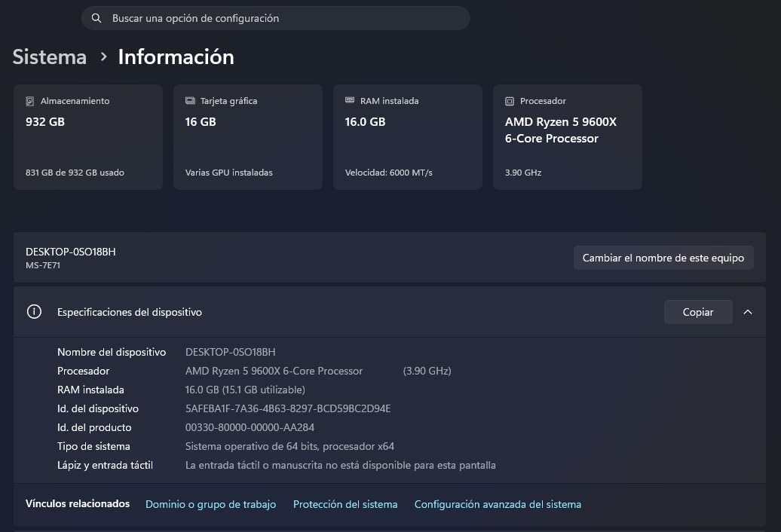
Task: Click the (3.90 GHz) value in specifications
Action: click(x=427, y=371)
